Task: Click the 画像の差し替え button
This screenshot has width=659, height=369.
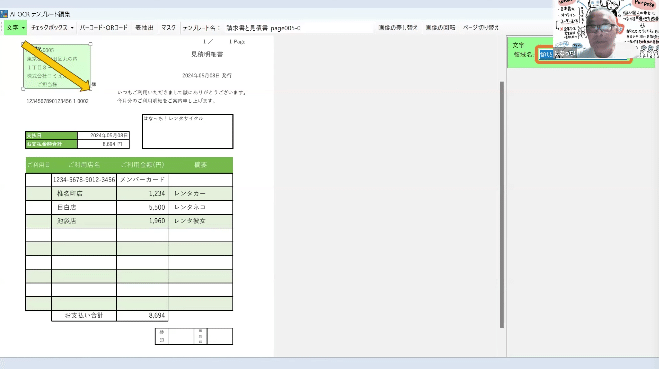Action: tap(398, 28)
